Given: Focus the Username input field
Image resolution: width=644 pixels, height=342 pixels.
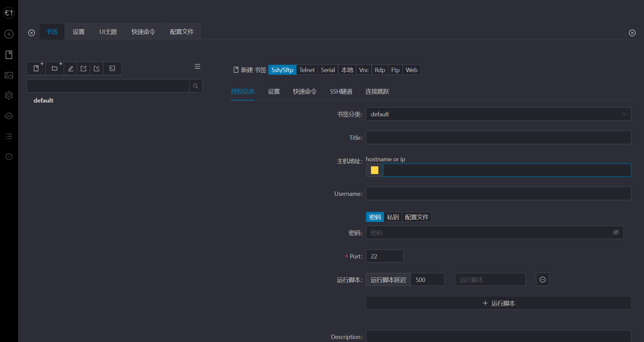Looking at the screenshot, I should (498, 194).
